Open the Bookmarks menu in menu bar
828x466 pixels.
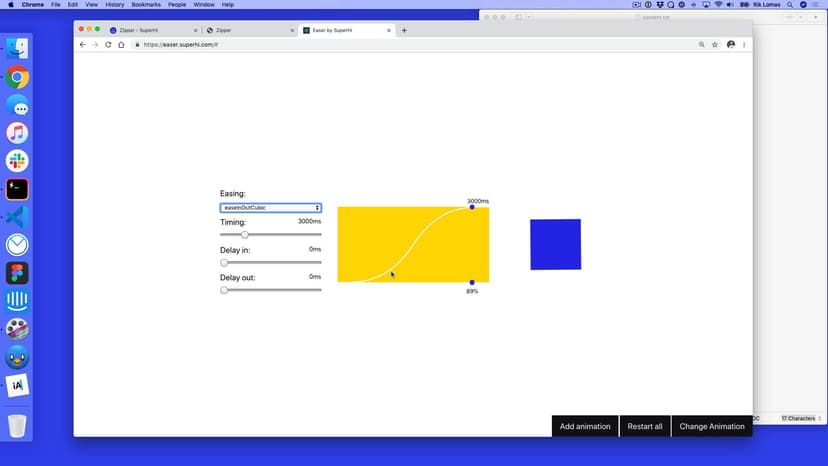coord(146,5)
